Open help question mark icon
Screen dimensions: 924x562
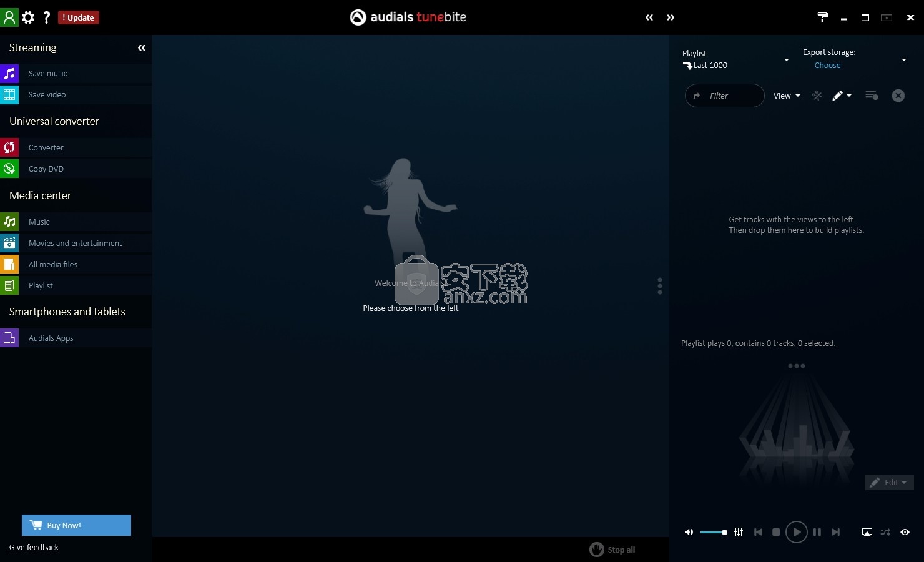click(x=46, y=17)
